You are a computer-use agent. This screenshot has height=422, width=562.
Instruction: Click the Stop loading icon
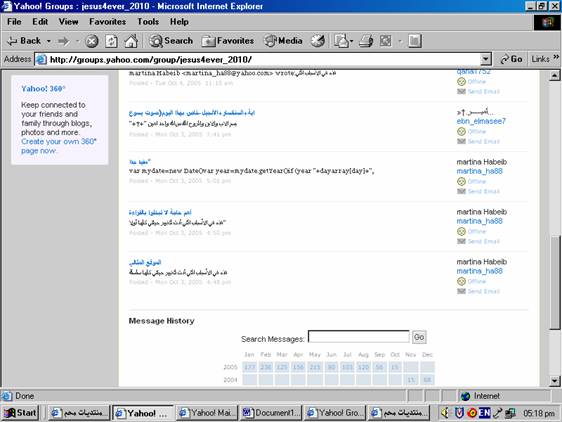[x=92, y=41]
